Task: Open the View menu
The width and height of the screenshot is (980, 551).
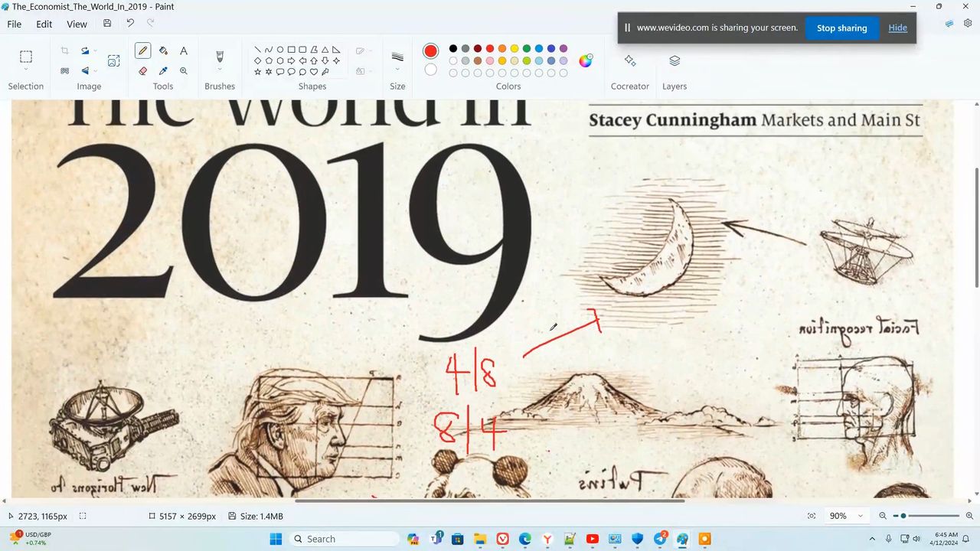Action: [77, 24]
